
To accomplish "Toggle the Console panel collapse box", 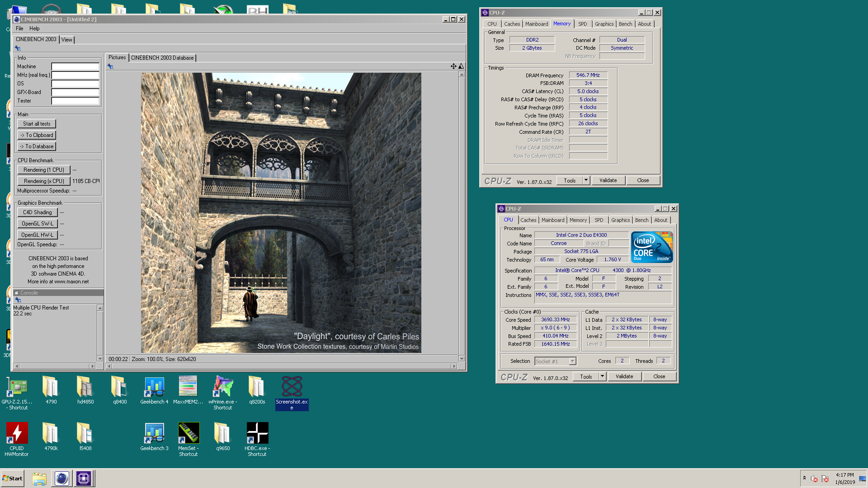I will point(16,293).
